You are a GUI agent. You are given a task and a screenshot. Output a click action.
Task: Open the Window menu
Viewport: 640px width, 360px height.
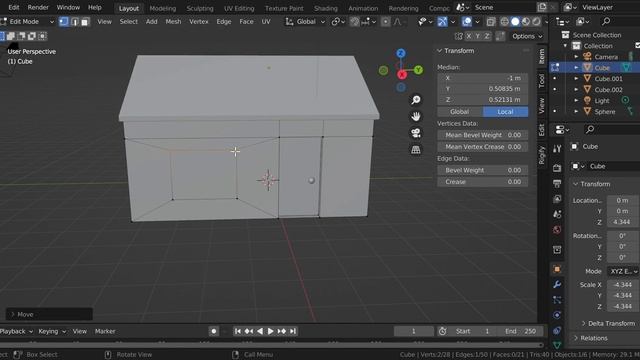(x=68, y=7)
